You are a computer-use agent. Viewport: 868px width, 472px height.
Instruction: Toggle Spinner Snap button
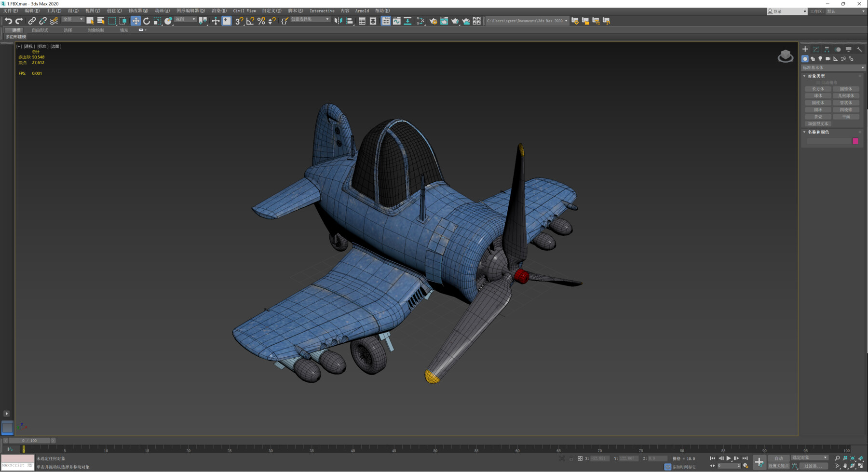pyautogui.click(x=272, y=21)
